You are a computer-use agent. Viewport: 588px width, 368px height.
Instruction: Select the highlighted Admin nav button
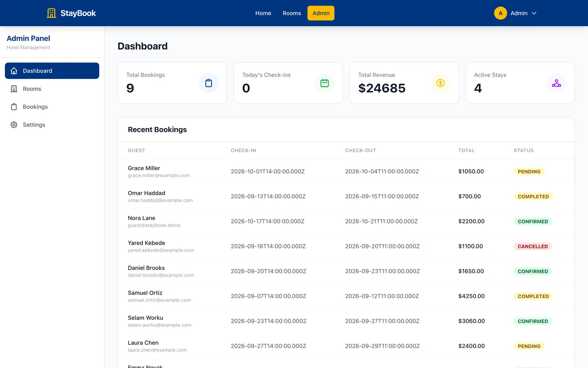(x=321, y=13)
